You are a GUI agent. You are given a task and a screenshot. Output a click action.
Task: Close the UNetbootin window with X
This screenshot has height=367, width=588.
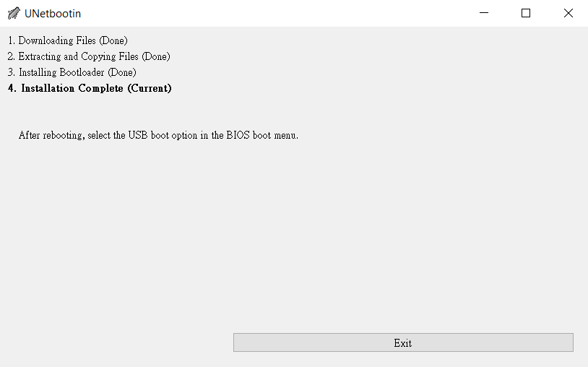point(568,13)
